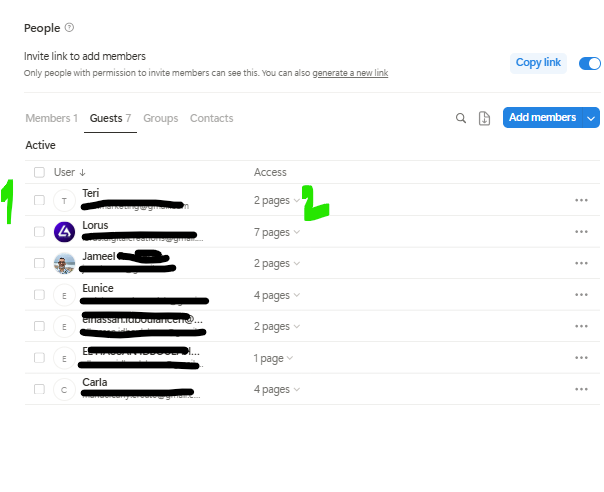604x492 pixels.
Task: Switch to the Contacts tab
Action: (x=211, y=118)
